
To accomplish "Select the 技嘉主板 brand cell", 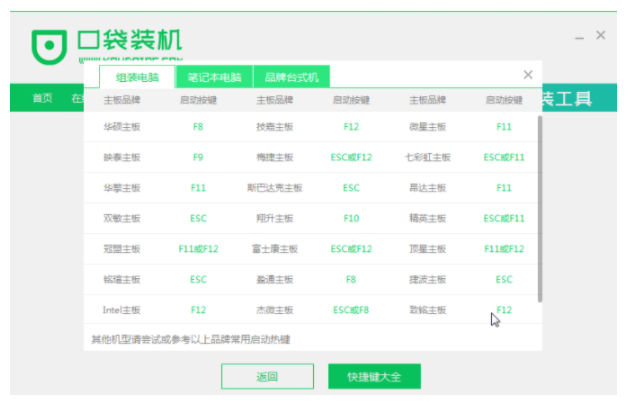I will [275, 128].
